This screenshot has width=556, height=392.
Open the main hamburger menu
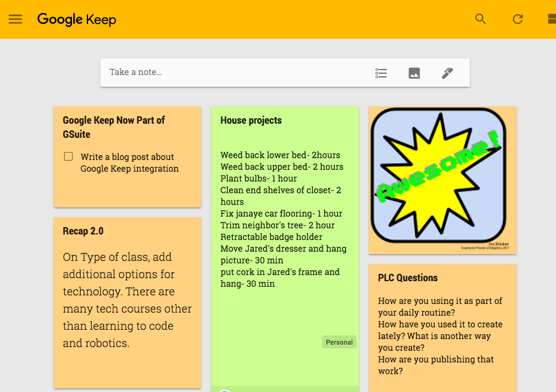click(x=15, y=19)
